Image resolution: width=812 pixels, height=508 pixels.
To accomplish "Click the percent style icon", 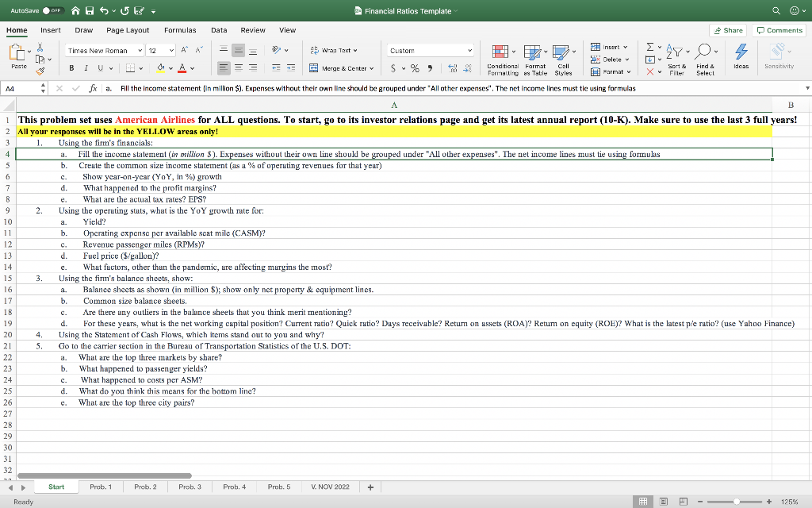I will click(415, 68).
